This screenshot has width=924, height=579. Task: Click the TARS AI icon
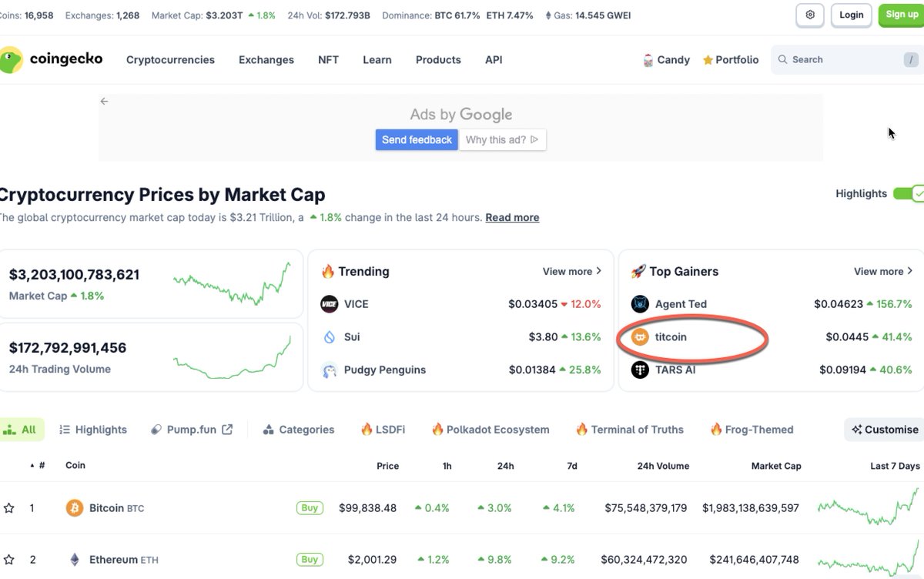click(640, 370)
